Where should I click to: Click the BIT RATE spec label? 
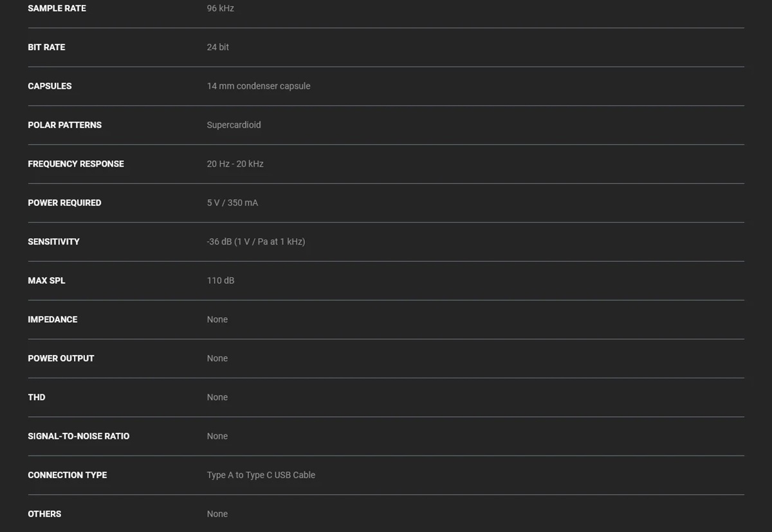pyautogui.click(x=46, y=47)
